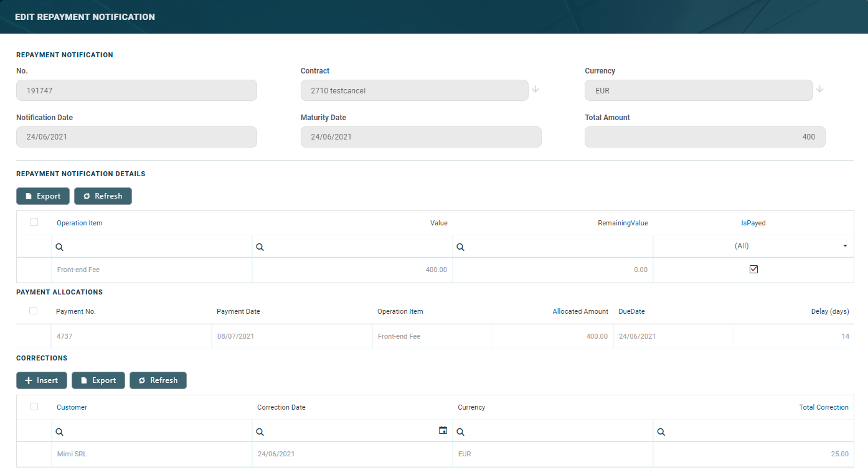
Task: Click search icon in Customer filter
Action: point(60,432)
